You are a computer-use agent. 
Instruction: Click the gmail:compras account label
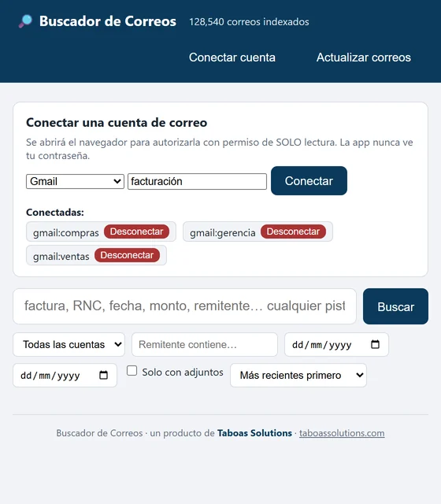(66, 233)
